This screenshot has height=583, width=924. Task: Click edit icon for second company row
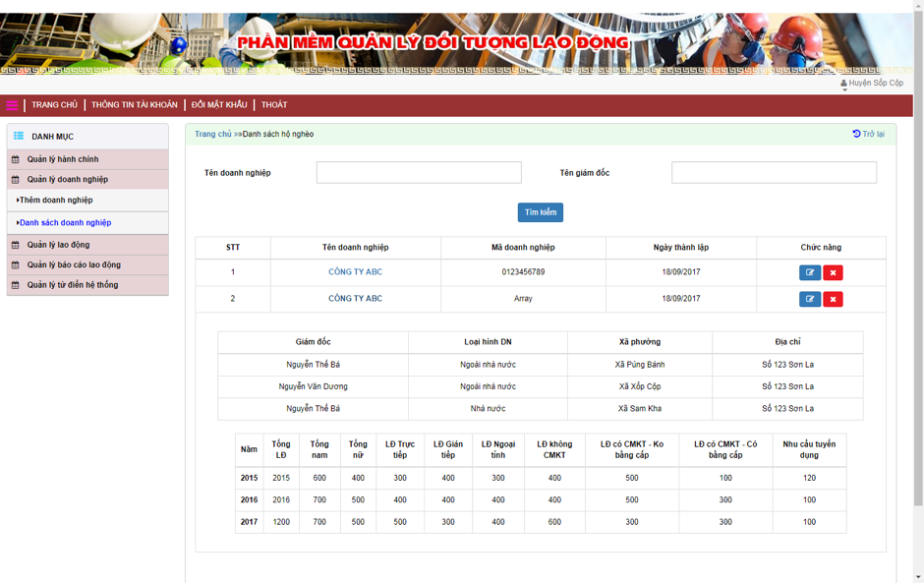(810, 299)
